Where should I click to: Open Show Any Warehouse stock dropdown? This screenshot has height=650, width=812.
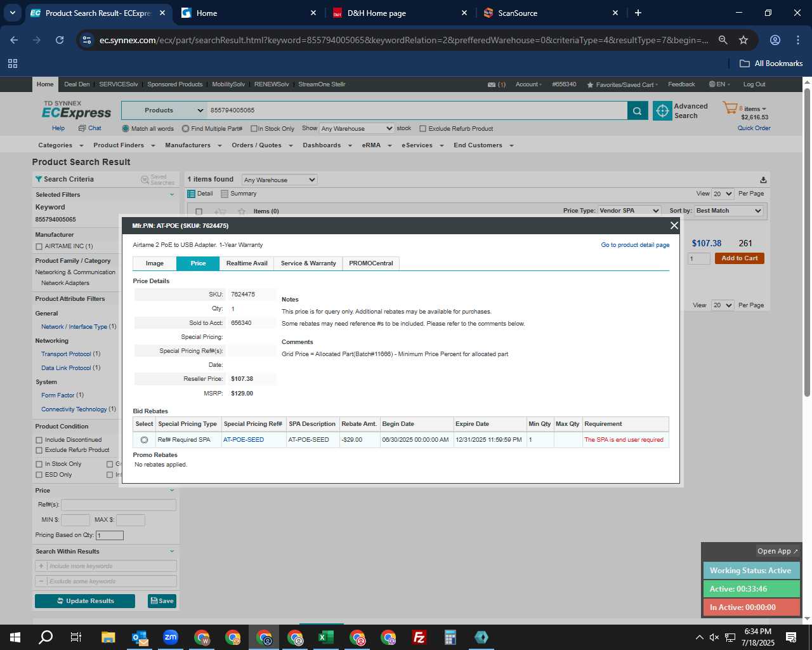pyautogui.click(x=357, y=128)
